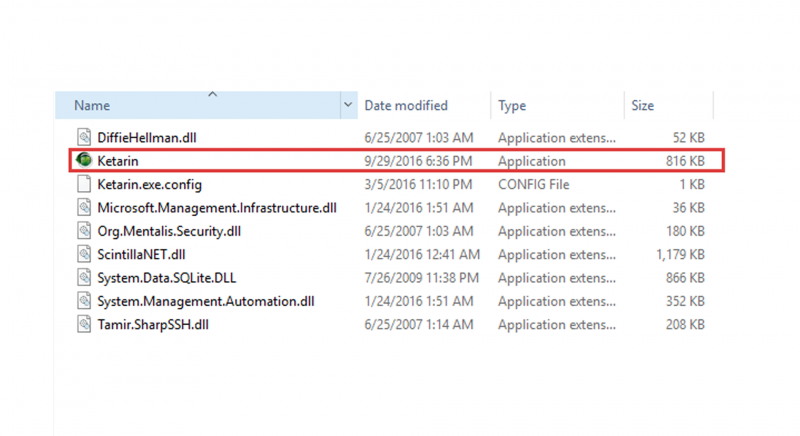Click the 816 KB size of Ketarin
This screenshot has width=800, height=436.
click(685, 161)
